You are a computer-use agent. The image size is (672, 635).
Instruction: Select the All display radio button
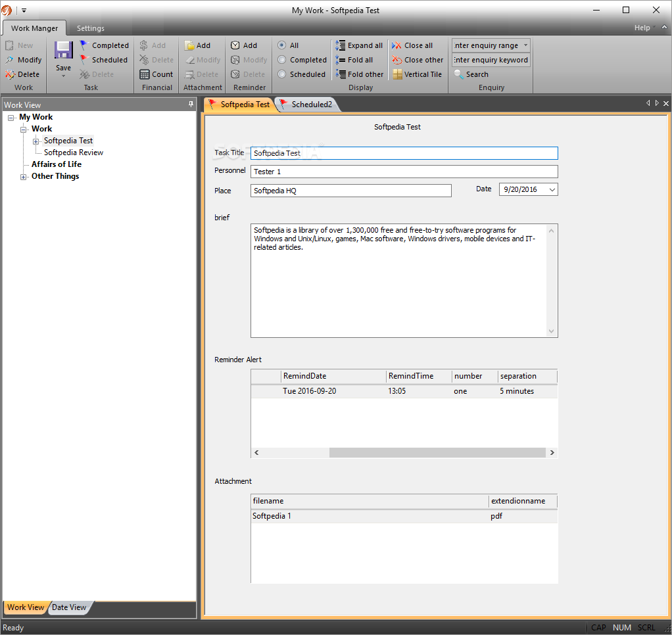(281, 45)
